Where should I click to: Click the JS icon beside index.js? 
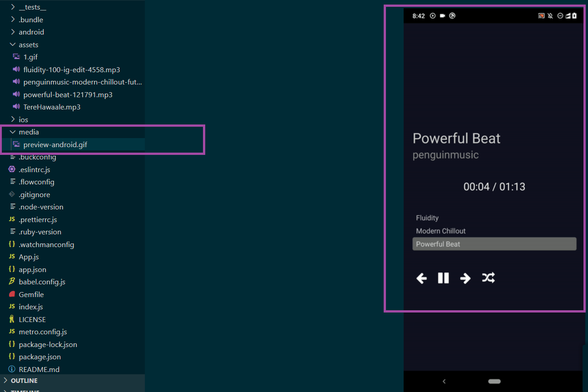[x=12, y=307]
